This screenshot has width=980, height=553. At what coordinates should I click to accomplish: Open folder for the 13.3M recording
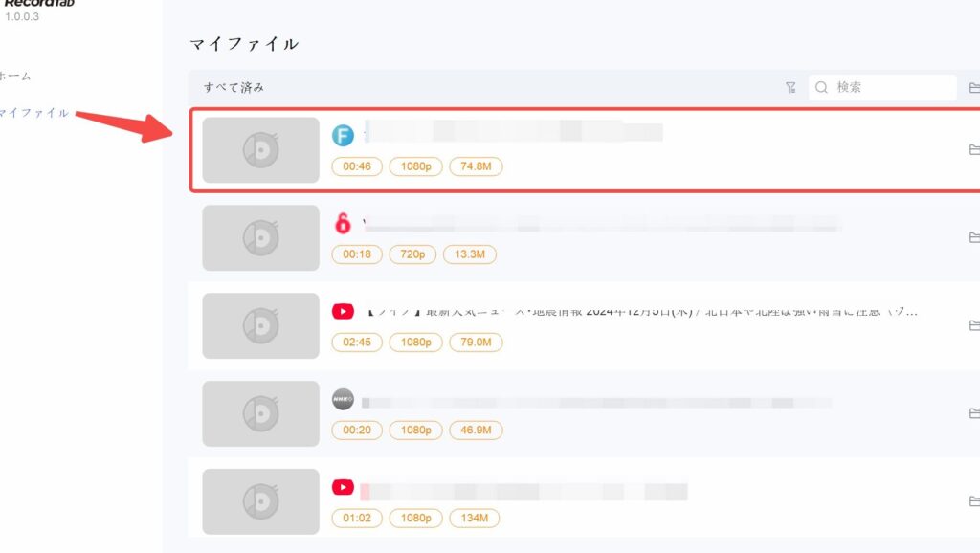point(974,237)
